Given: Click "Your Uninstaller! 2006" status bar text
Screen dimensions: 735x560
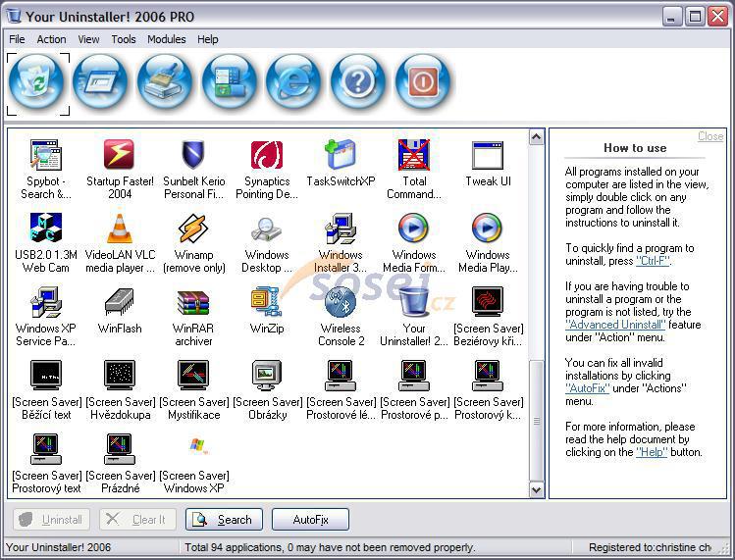Looking at the screenshot, I should click(59, 547).
